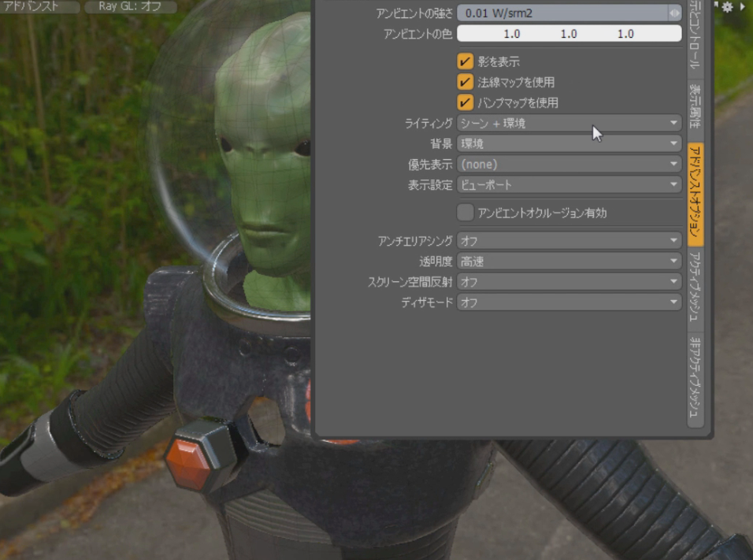This screenshot has height=560, width=753.
Task: Click the アンビエントの色 color value field
Action: 569,34
